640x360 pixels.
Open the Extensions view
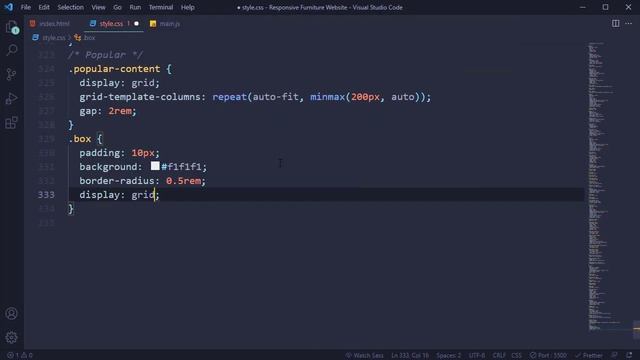point(12,122)
